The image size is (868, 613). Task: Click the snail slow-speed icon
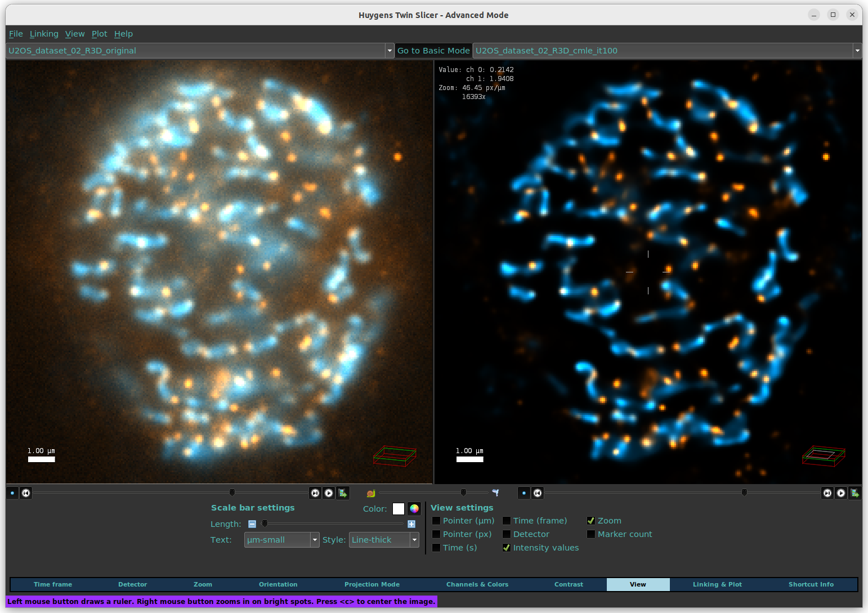click(370, 493)
